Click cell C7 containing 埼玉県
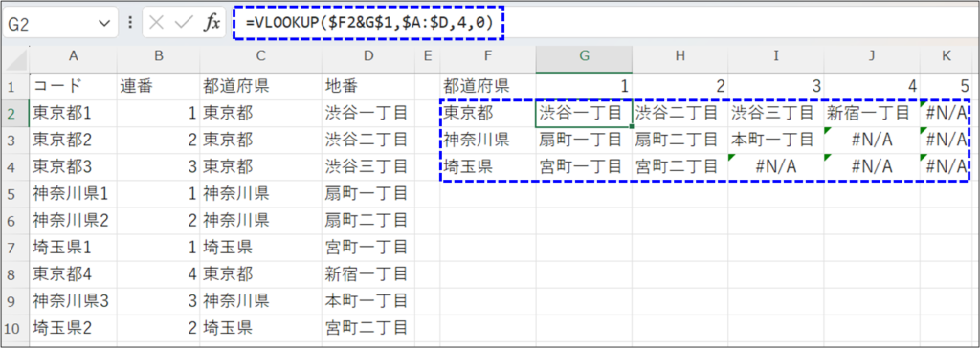980x348 pixels. (260, 247)
